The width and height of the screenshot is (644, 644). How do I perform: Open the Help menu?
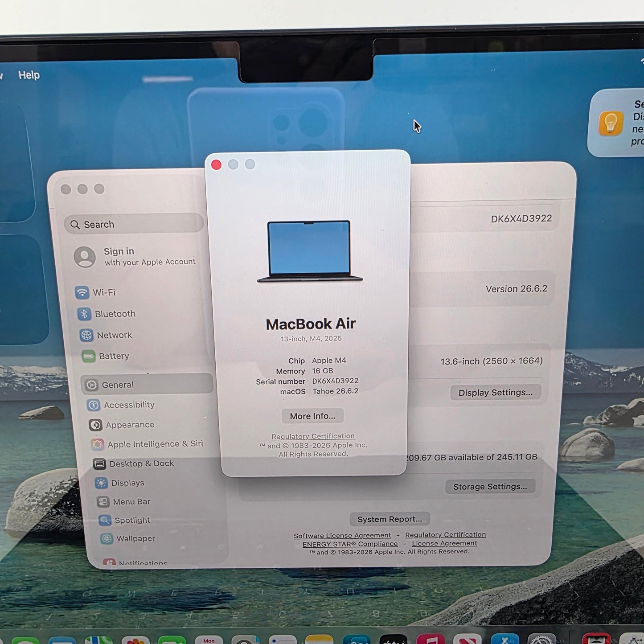[29, 75]
